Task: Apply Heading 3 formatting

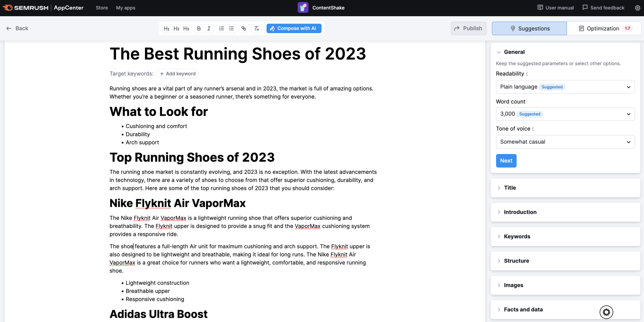Action: click(186, 28)
